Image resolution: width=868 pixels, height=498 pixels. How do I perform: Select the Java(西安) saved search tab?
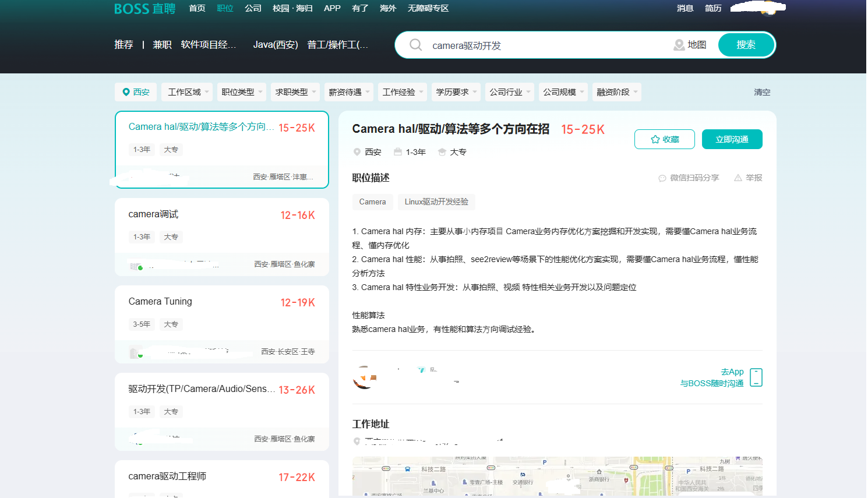(276, 45)
